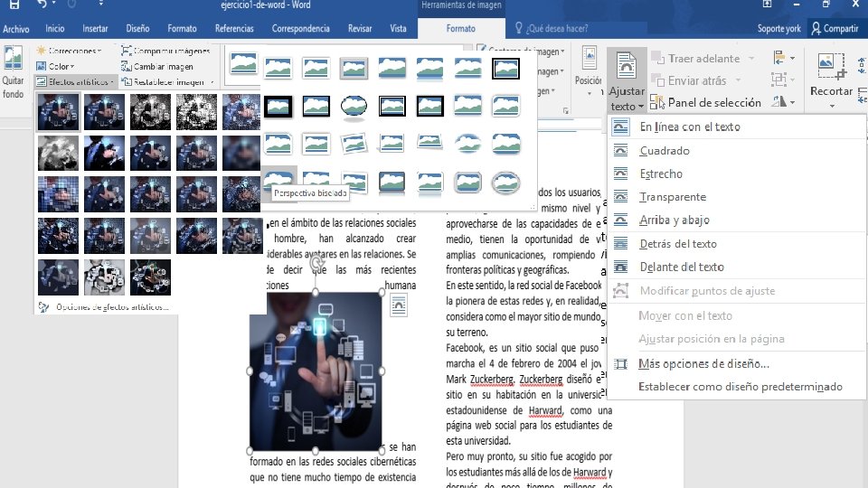Open the Recortar dropdown arrow
This screenshot has height=488, width=868.
(832, 106)
